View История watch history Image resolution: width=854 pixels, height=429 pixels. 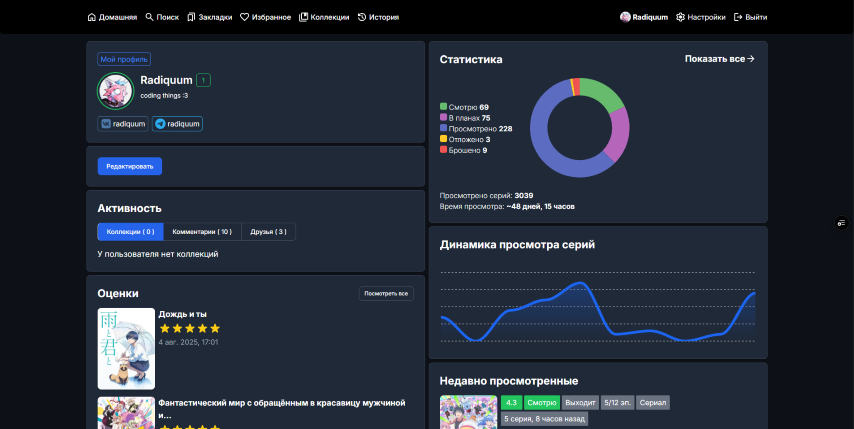378,17
